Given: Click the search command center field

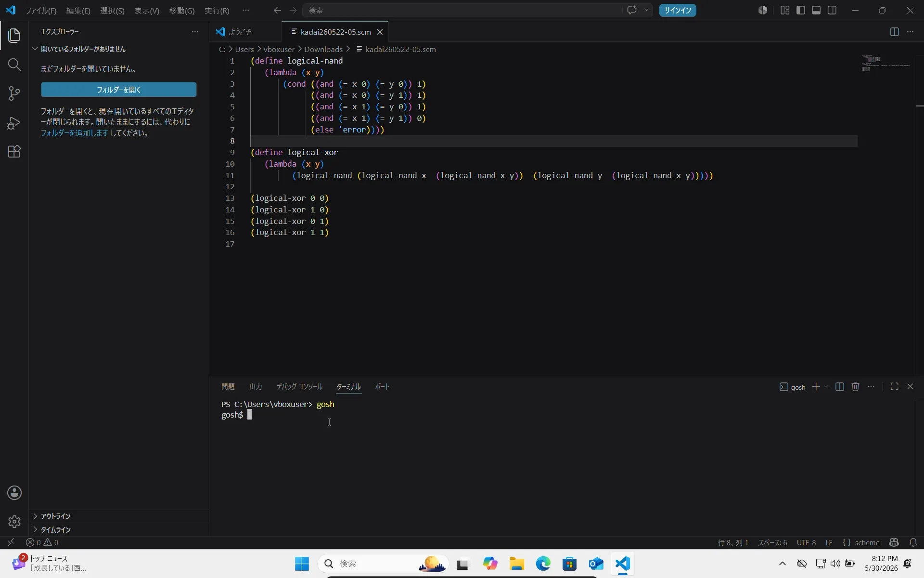Looking at the screenshot, I should (462, 10).
